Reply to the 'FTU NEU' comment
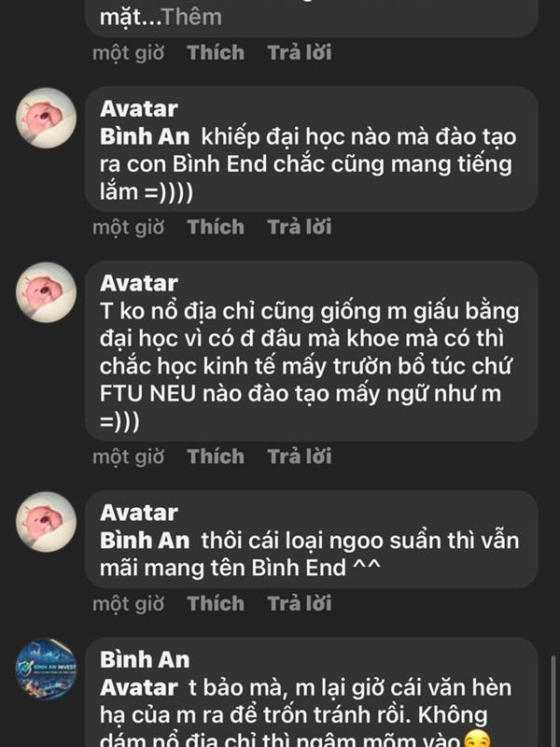Viewport: 560px width, 747px height. point(299,457)
